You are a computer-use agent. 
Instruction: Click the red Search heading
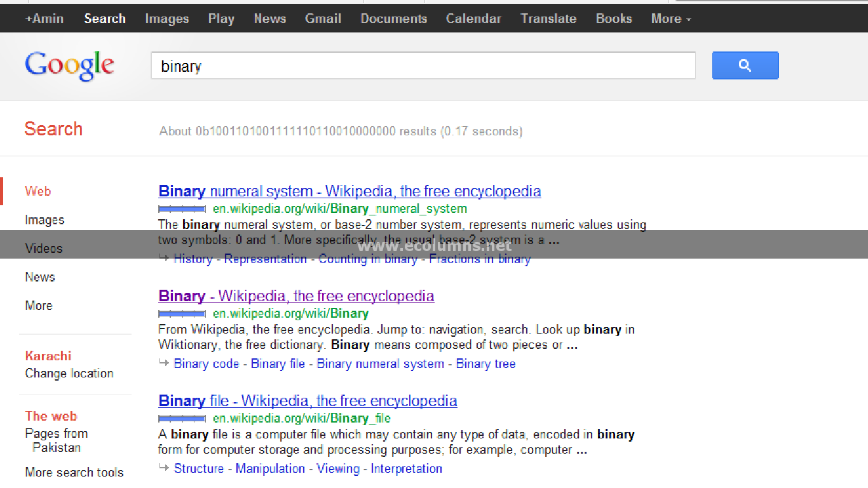click(53, 128)
